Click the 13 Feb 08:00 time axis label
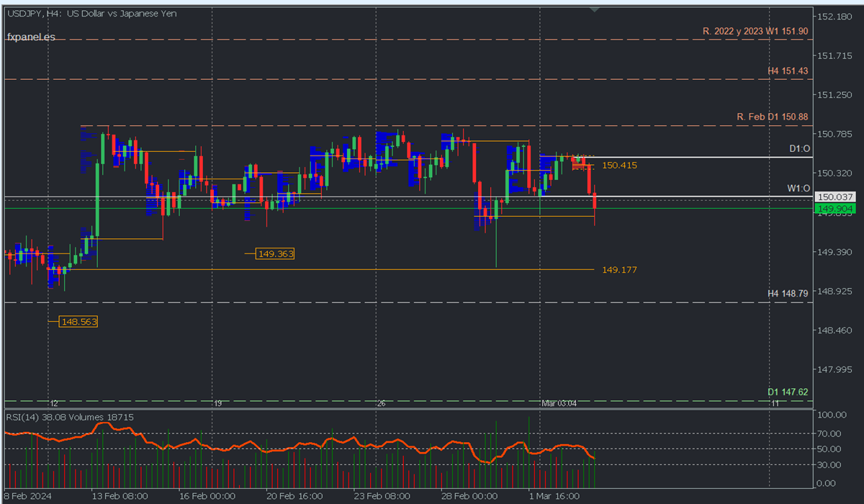864x504 pixels. point(120,496)
